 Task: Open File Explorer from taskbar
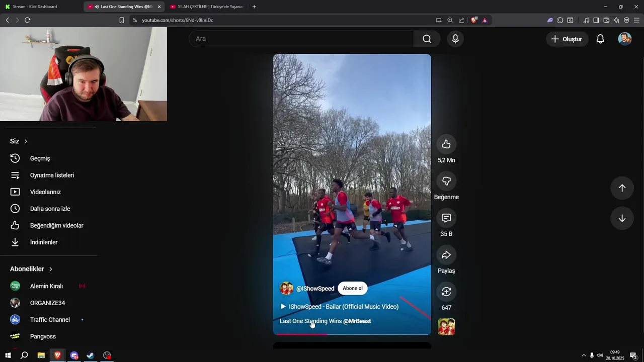click(41, 355)
